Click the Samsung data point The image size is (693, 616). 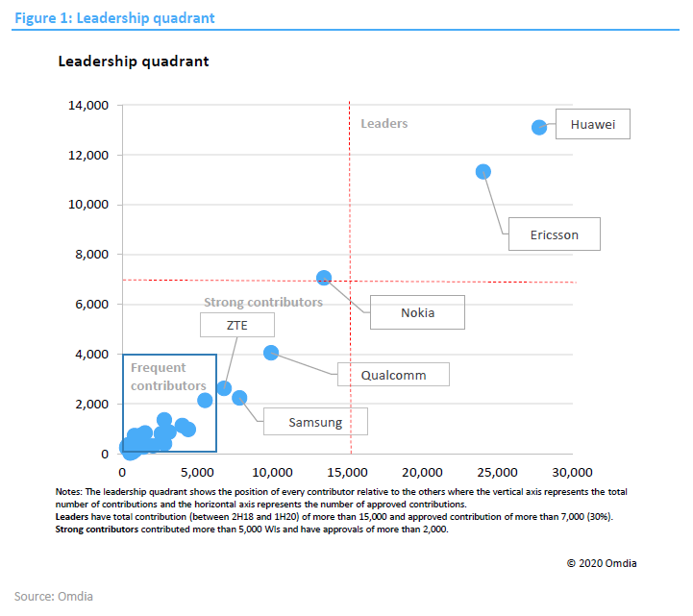239,398
